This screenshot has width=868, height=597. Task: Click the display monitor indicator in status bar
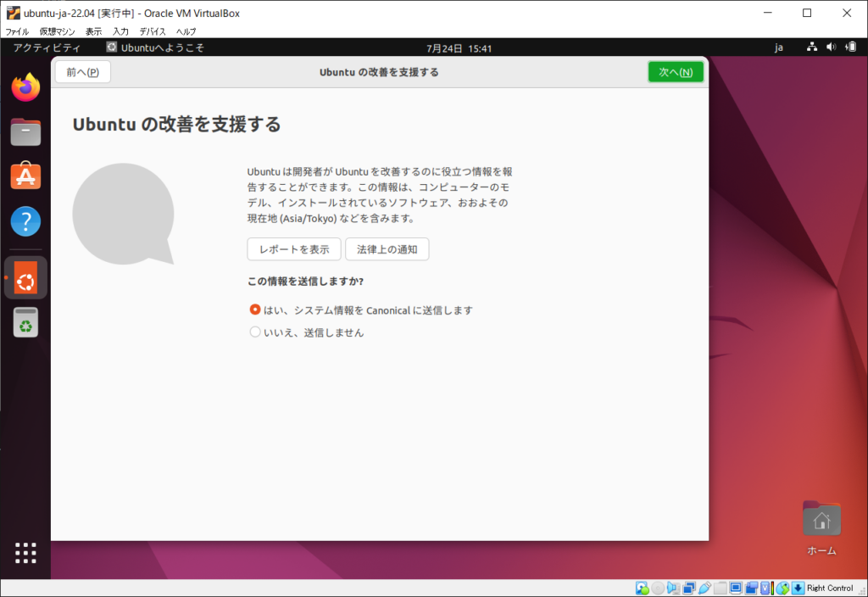pos(736,589)
